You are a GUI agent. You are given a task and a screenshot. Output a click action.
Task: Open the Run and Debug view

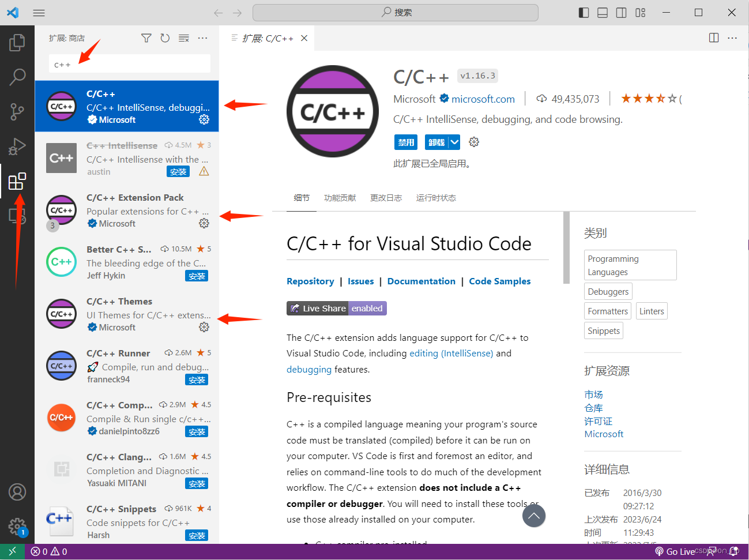point(17,146)
